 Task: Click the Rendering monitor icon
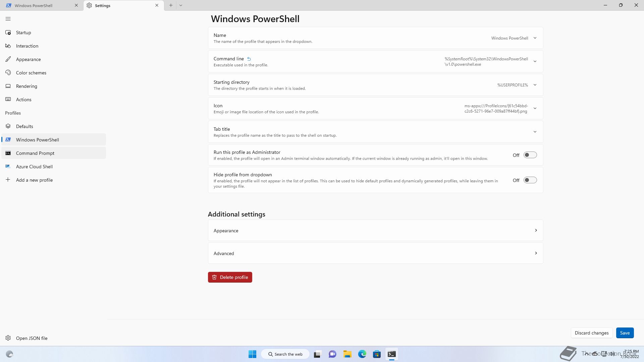tap(8, 86)
